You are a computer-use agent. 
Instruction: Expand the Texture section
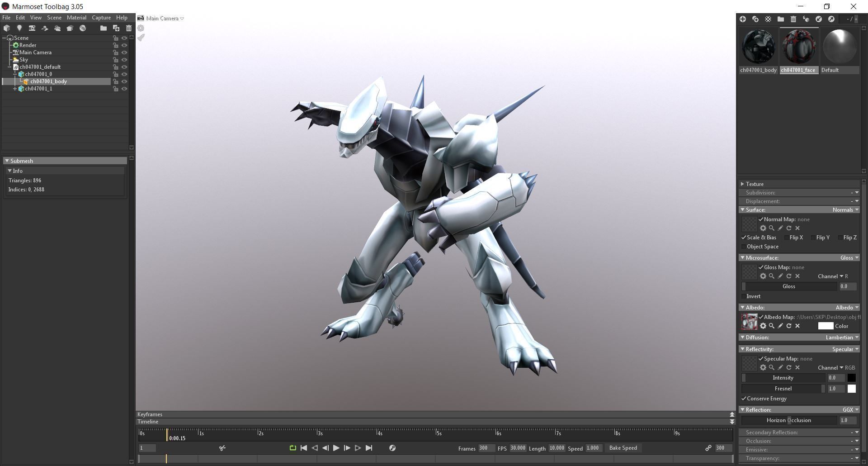[742, 184]
